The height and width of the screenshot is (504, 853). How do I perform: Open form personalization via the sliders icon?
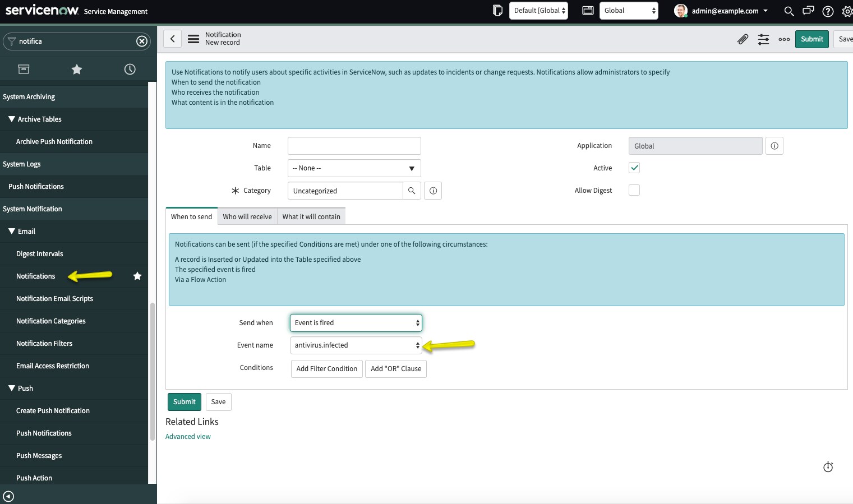(763, 39)
